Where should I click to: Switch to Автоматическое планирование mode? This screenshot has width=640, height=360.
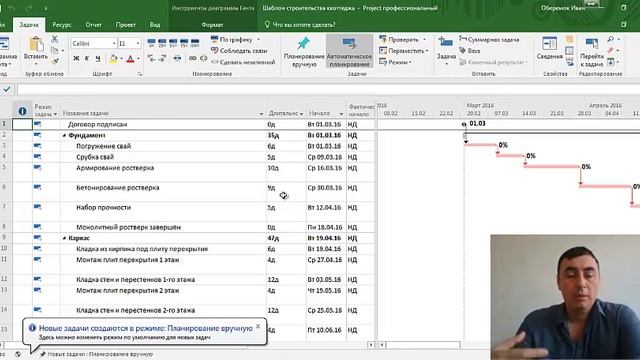click(x=349, y=51)
